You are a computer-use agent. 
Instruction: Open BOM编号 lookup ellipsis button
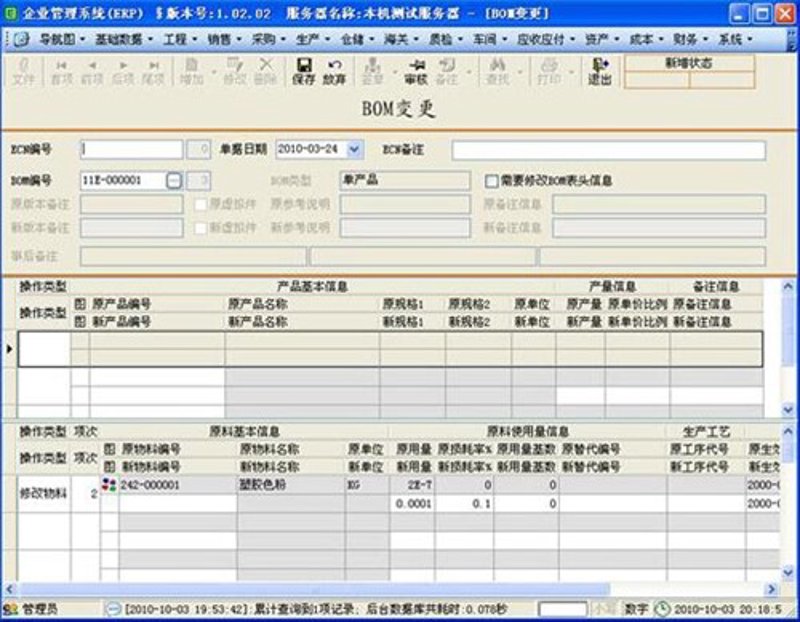tap(174, 180)
